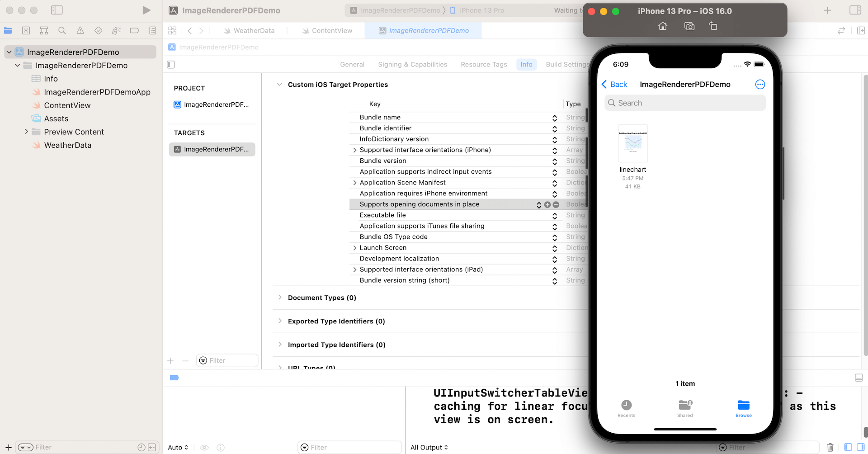Tap the Home icon in simulator toolbar
The height and width of the screenshot is (454, 868).
tap(662, 26)
